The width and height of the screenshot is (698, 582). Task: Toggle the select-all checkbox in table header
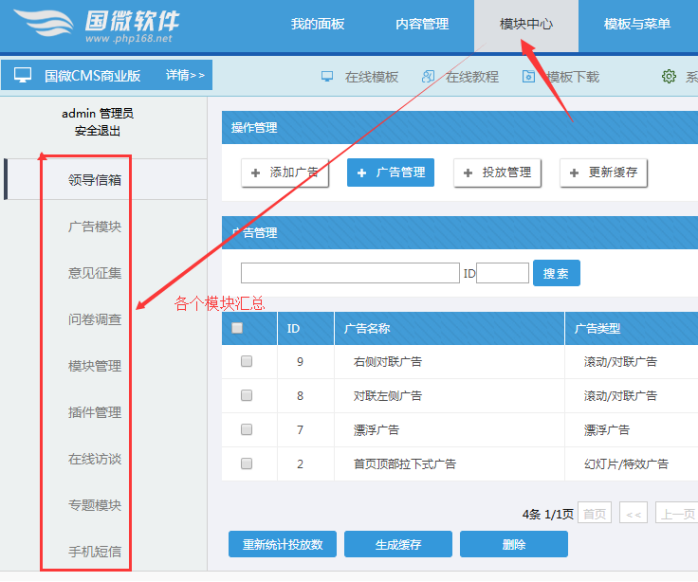coord(237,328)
